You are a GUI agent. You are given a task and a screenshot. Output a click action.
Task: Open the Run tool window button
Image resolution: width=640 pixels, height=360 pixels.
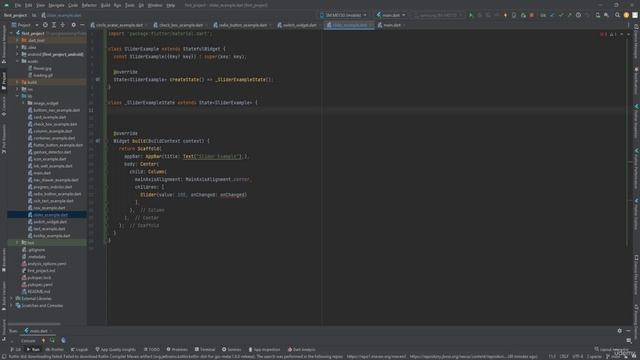pyautogui.click(x=33, y=350)
